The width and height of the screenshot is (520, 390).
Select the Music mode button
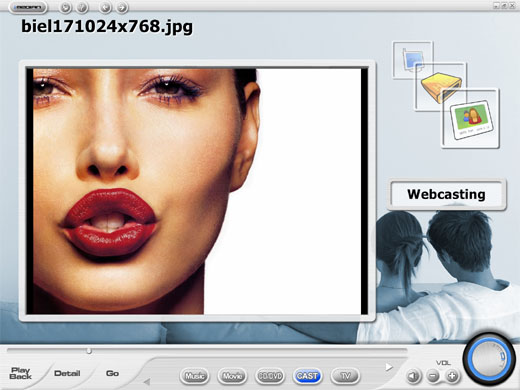[195, 376]
